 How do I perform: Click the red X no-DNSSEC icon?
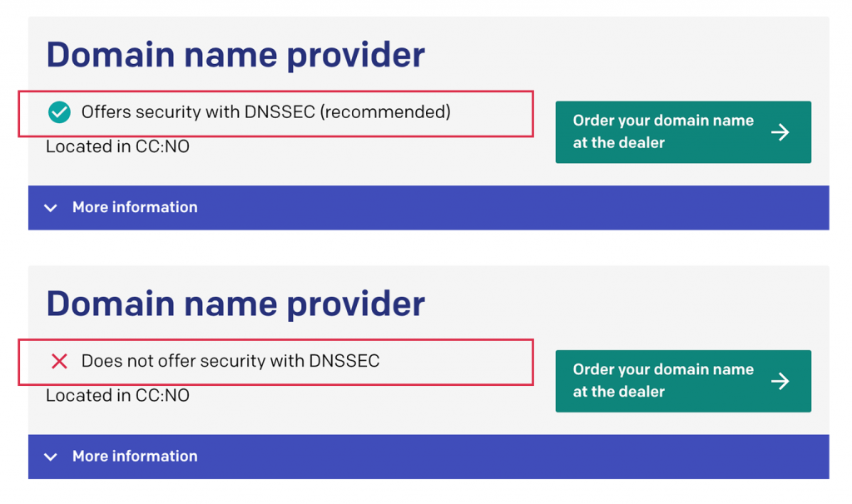point(59,361)
